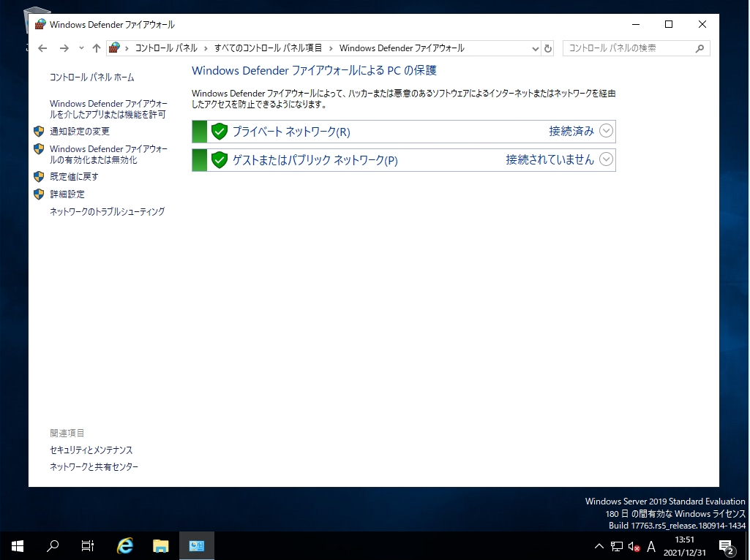Refresh the control panel view
The width and height of the screenshot is (750, 560).
pos(548,48)
